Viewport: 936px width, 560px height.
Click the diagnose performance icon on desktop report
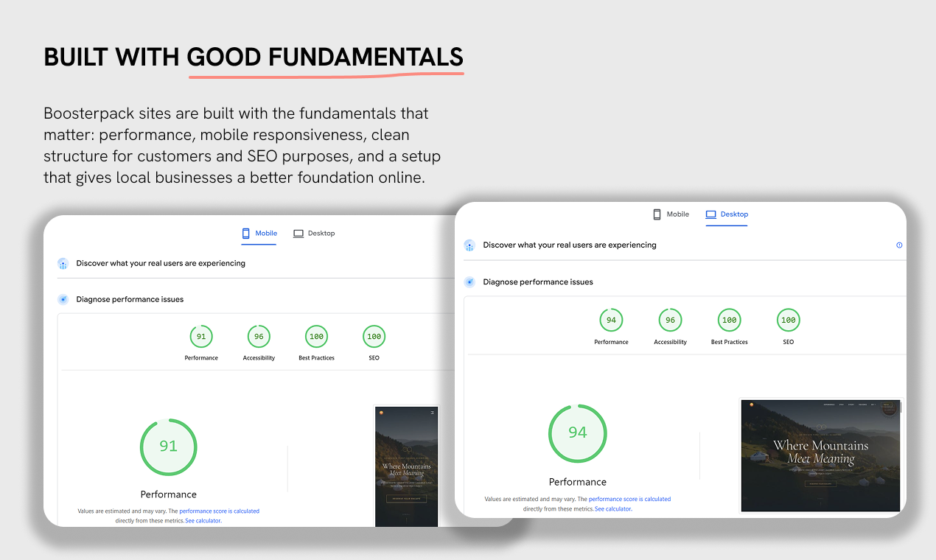[x=469, y=281]
